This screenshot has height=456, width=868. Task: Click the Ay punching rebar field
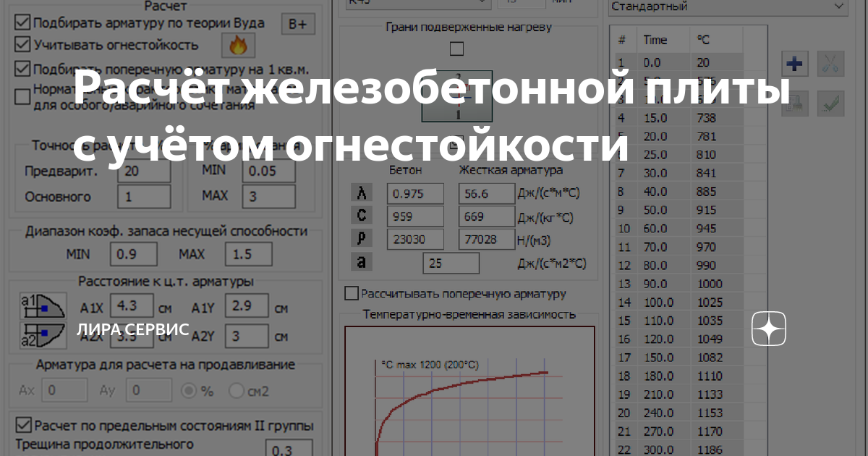pyautogui.click(x=148, y=391)
